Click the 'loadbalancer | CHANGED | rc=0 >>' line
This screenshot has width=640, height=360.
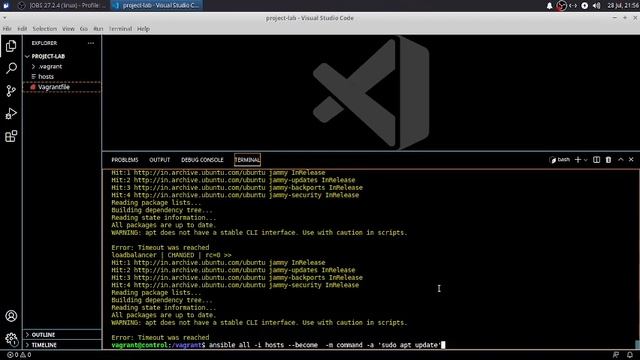[171, 255]
